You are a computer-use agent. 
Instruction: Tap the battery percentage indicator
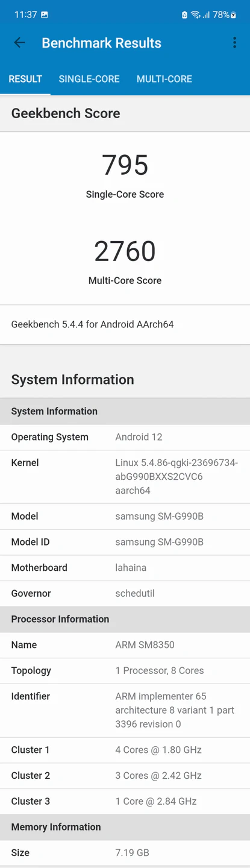[x=220, y=14]
